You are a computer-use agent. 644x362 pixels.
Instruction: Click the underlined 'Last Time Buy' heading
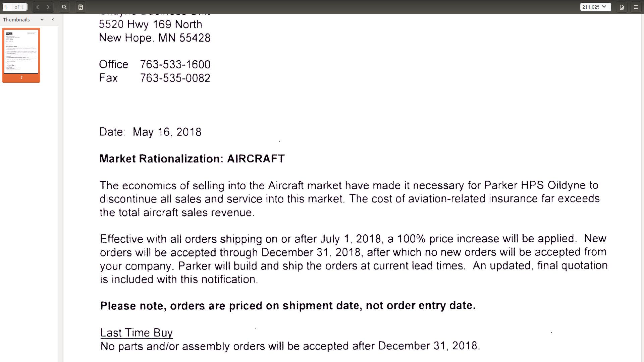click(x=137, y=333)
